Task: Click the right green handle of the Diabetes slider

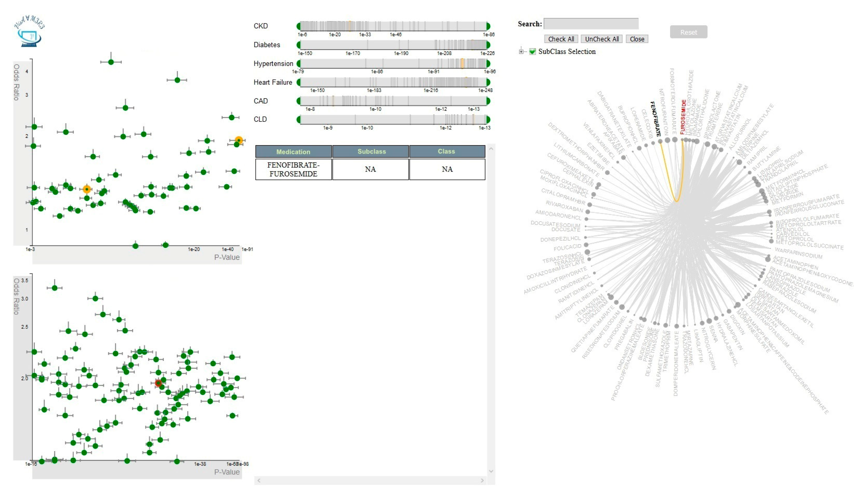Action: click(488, 45)
